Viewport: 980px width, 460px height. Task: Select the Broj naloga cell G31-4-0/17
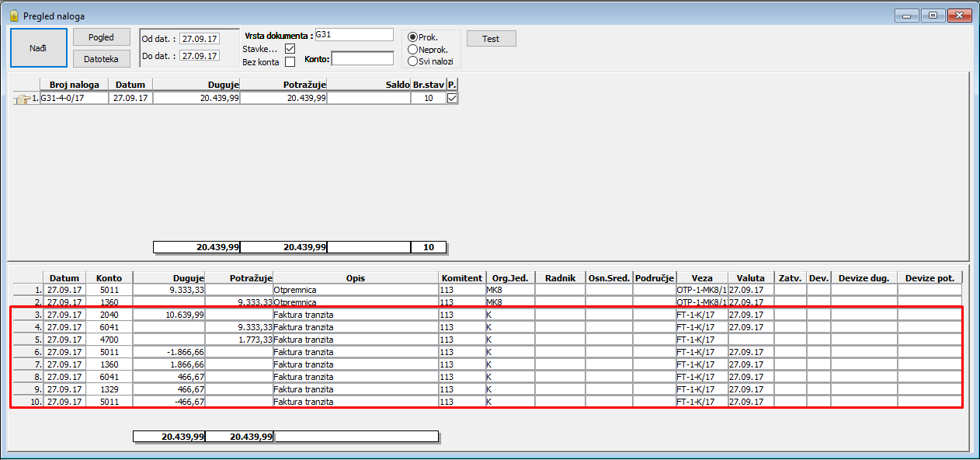pyautogui.click(x=74, y=98)
